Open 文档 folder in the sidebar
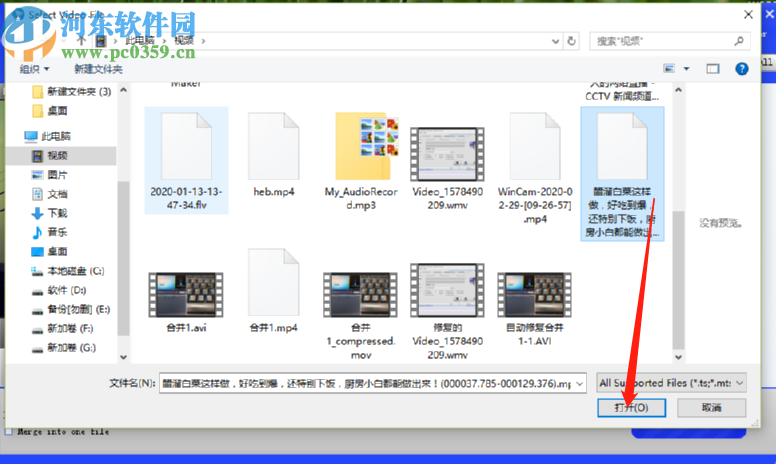This screenshot has width=776, height=464. pos(49,194)
